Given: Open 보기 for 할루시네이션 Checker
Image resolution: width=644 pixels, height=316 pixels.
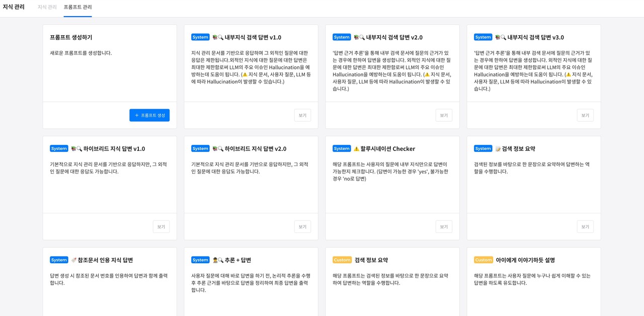Looking at the screenshot, I should (444, 226).
